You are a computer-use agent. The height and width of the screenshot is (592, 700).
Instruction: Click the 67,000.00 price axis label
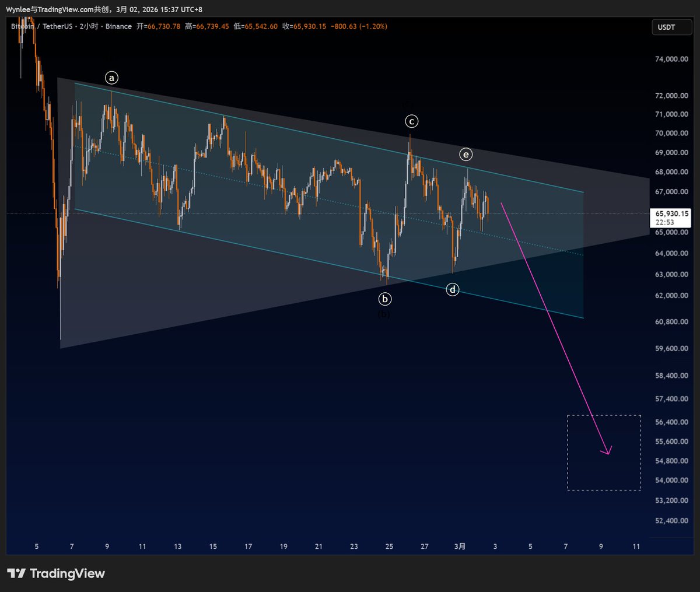coord(671,192)
